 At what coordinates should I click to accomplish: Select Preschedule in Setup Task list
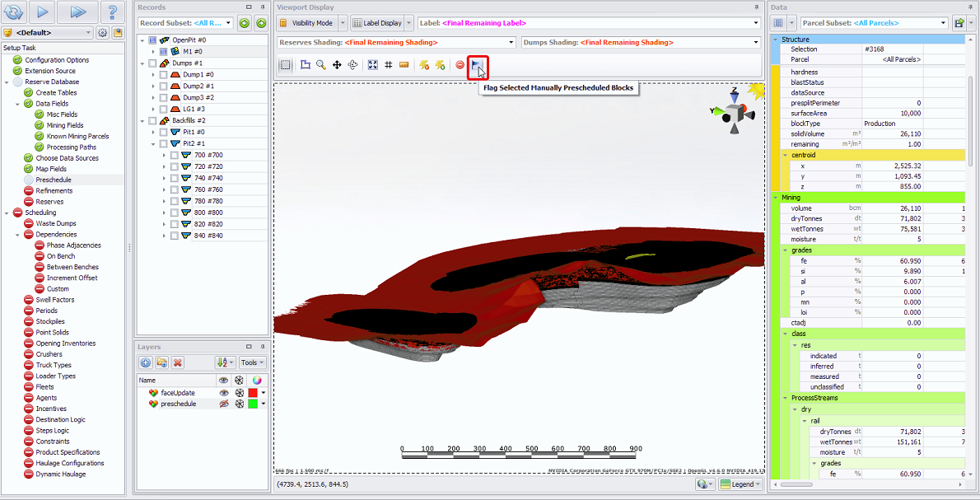(x=53, y=180)
